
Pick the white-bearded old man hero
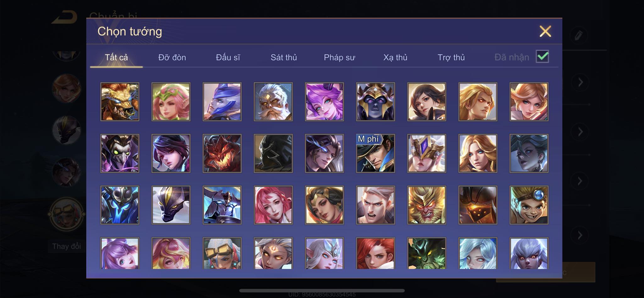click(x=273, y=102)
